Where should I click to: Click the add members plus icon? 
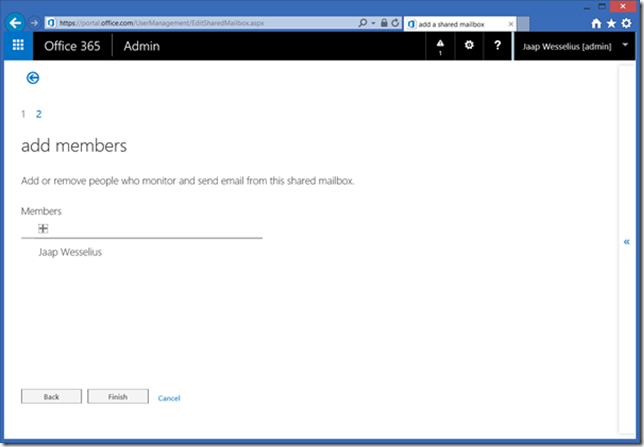[x=44, y=229]
